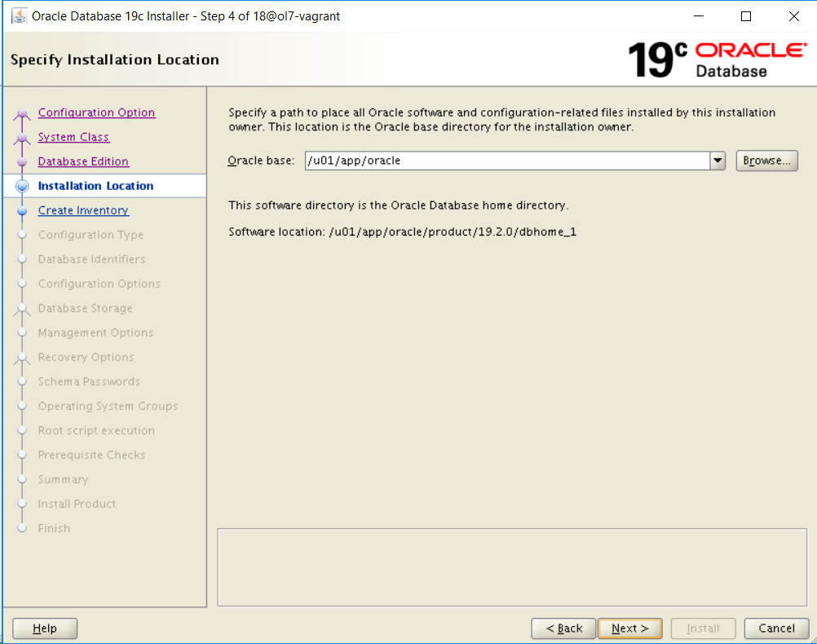Open Browse to choose Oracle base directory
The height and width of the screenshot is (644, 817).
(766, 161)
